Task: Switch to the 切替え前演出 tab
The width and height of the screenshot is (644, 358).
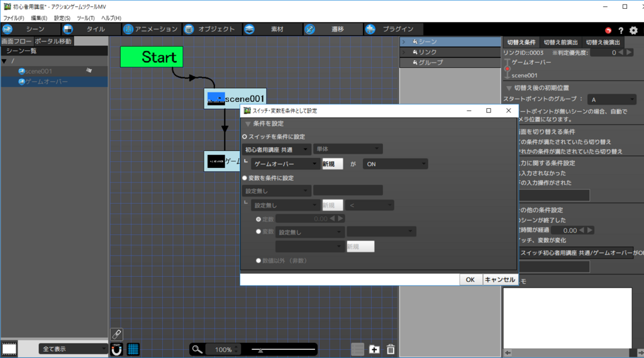Action: (x=560, y=42)
